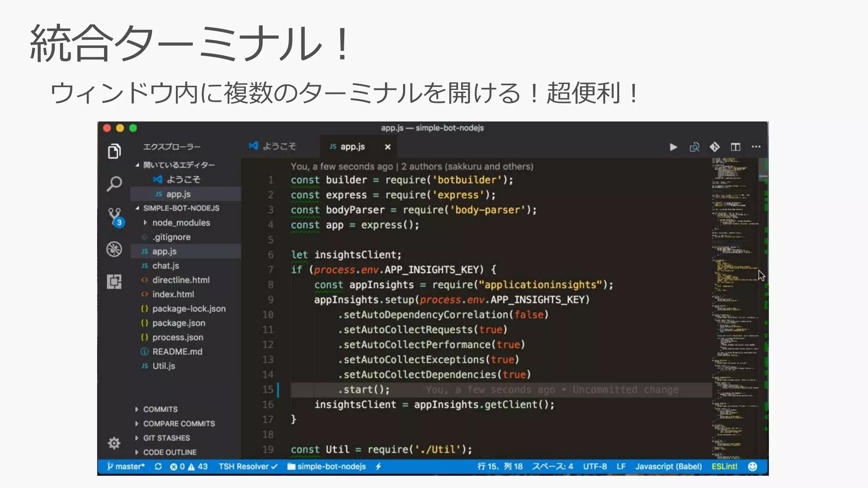868x488 pixels.
Task: Close the app.js editor tab
Action: (387, 147)
